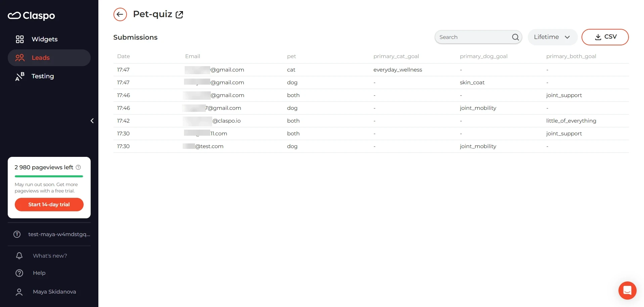Start the 14-day trial

pos(49,205)
